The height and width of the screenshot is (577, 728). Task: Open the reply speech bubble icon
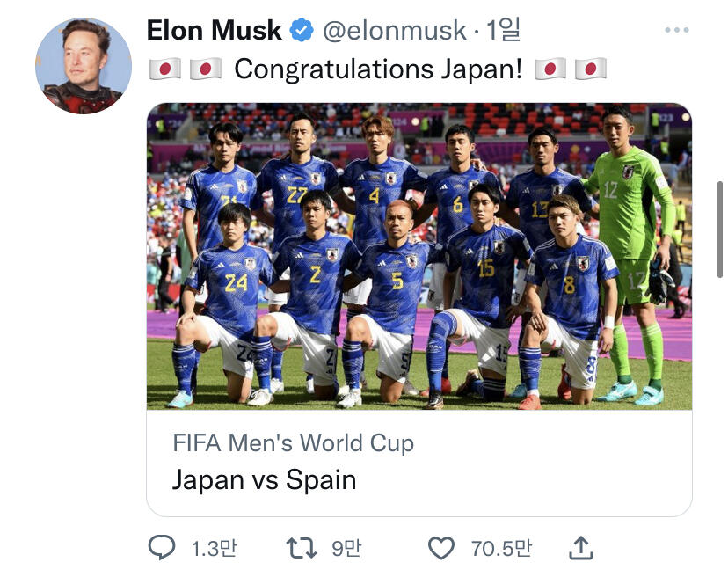tap(162, 549)
